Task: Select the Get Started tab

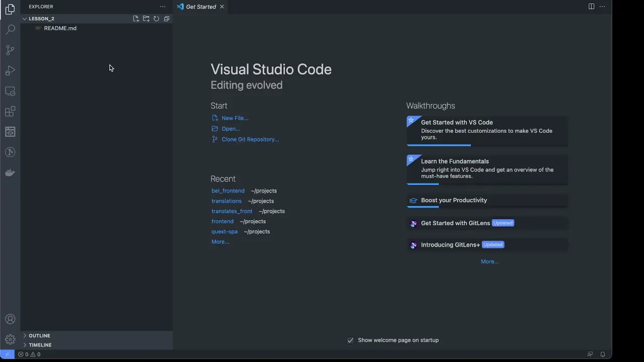Action: point(201,7)
